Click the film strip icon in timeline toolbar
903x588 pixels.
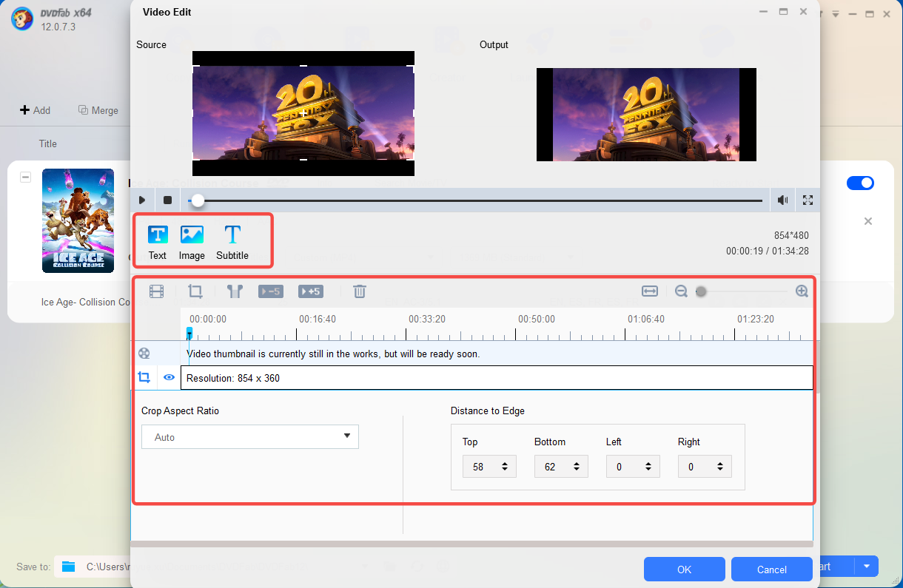[156, 291]
